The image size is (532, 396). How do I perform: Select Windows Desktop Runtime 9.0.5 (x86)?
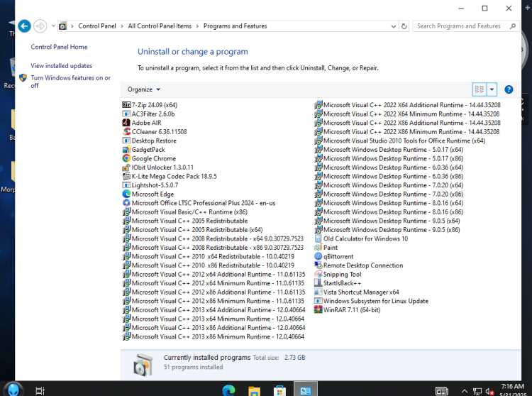(x=387, y=229)
